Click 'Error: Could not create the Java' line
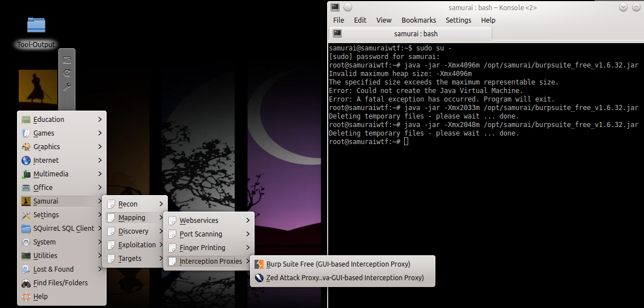 [x=426, y=90]
